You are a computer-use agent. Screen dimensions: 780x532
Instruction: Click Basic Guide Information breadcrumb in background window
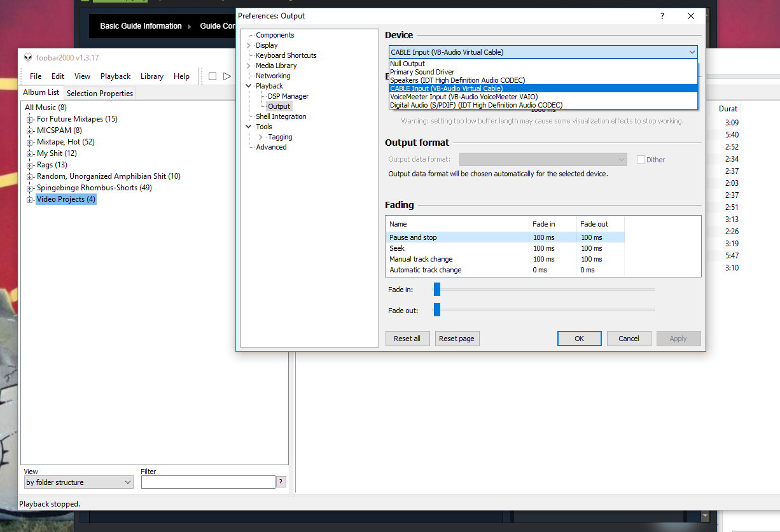pyautogui.click(x=141, y=26)
